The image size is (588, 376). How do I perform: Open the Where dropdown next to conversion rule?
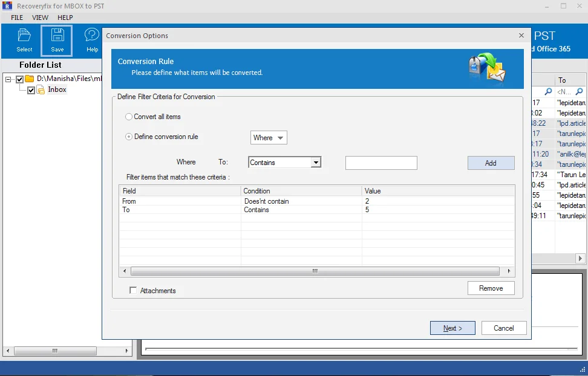click(269, 138)
